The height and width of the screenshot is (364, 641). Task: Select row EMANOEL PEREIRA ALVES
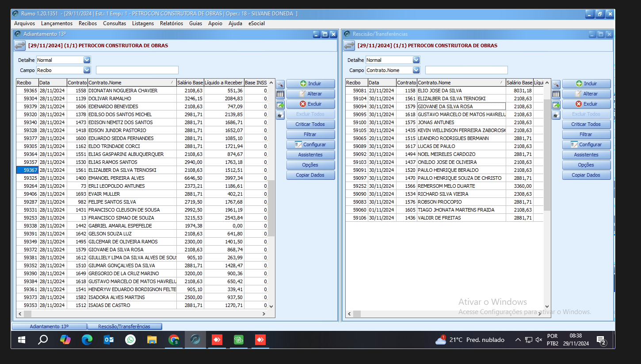tap(142, 178)
